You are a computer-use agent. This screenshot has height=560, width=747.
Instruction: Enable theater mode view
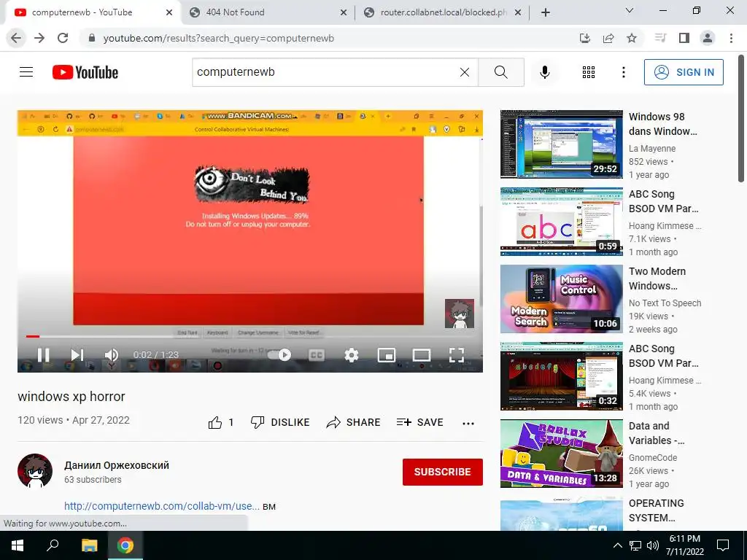point(421,355)
